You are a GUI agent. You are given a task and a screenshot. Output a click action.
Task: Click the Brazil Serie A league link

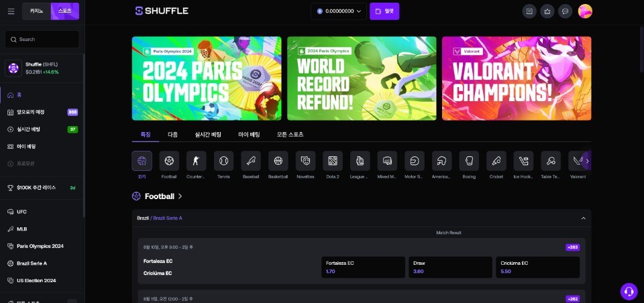coord(168,218)
